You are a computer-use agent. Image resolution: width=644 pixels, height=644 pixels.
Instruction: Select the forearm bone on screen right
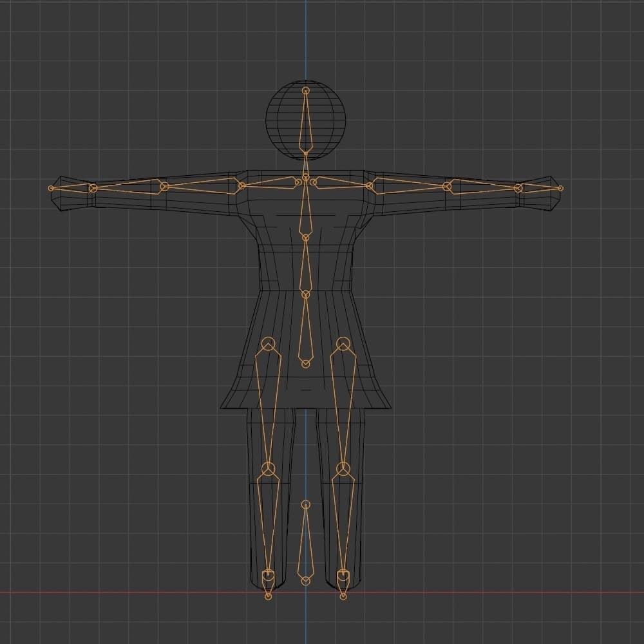coord(483,187)
